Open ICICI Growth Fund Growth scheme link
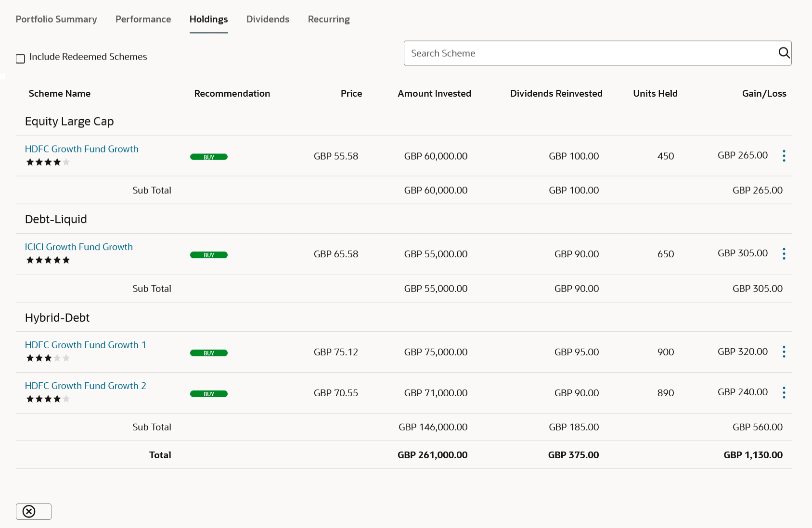812x528 pixels. pos(78,247)
